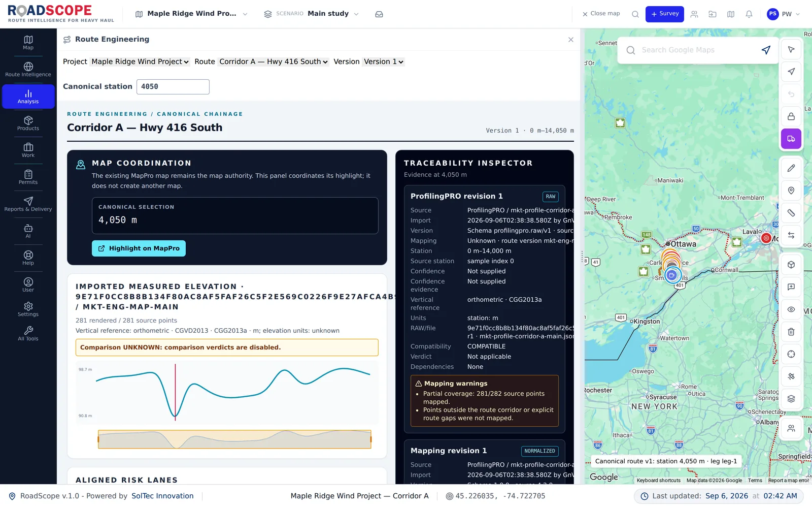Screen dimensions: 812x508
Task: Click the Google Maps search direction icon
Action: pos(766,50)
